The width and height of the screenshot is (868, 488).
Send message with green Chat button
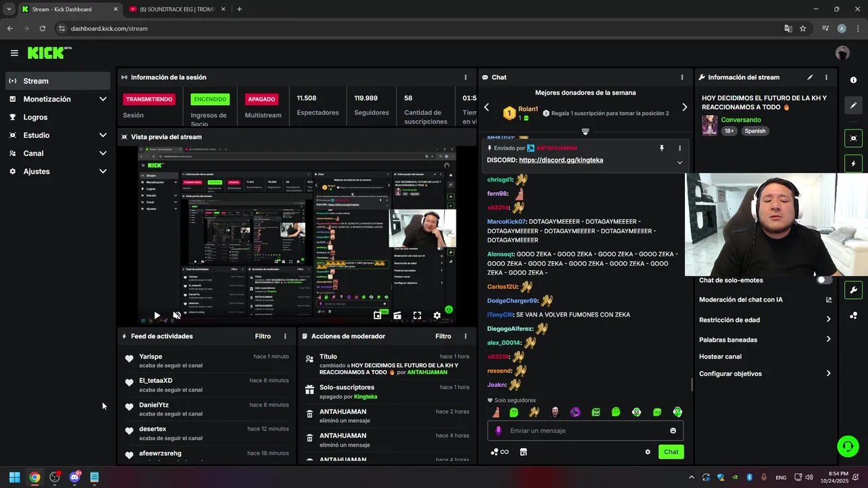[671, 452]
